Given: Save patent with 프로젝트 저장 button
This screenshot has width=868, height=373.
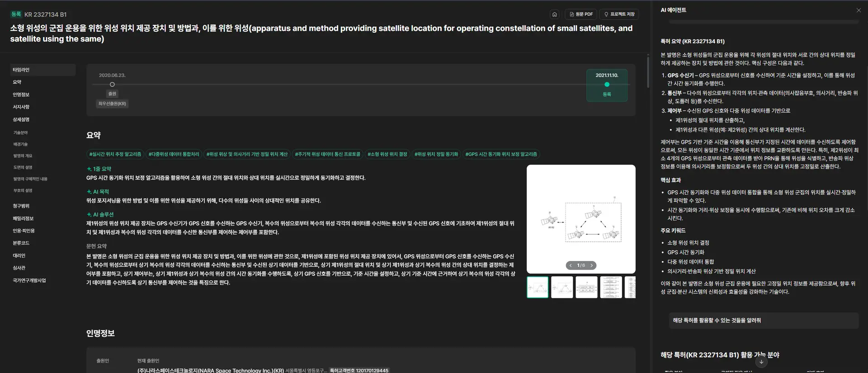Looking at the screenshot, I should coord(619,14).
